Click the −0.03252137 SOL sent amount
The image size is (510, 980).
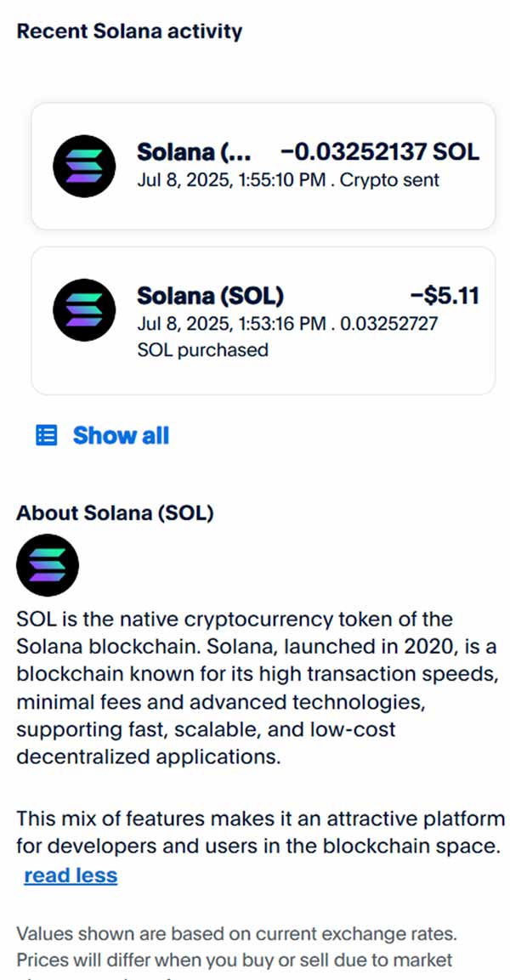(x=379, y=153)
